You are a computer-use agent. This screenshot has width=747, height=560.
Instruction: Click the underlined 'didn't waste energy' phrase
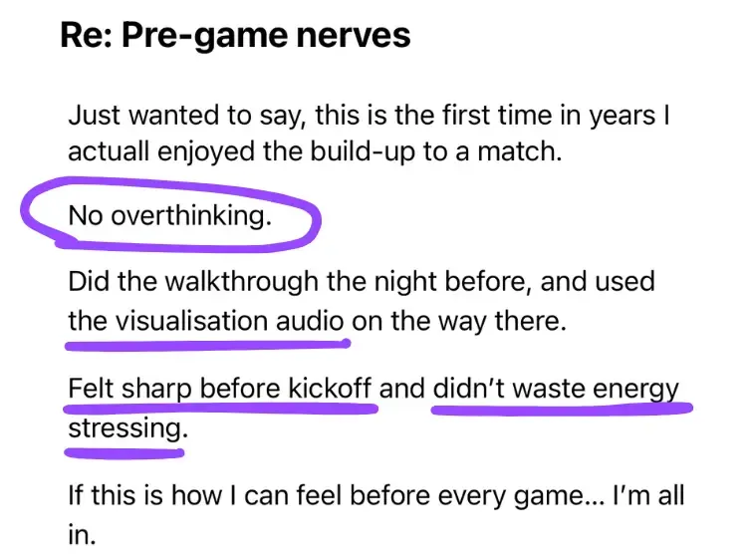coord(556,389)
